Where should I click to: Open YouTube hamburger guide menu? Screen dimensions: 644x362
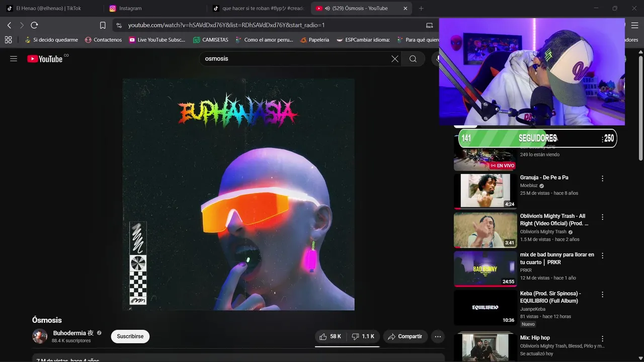coord(14,59)
